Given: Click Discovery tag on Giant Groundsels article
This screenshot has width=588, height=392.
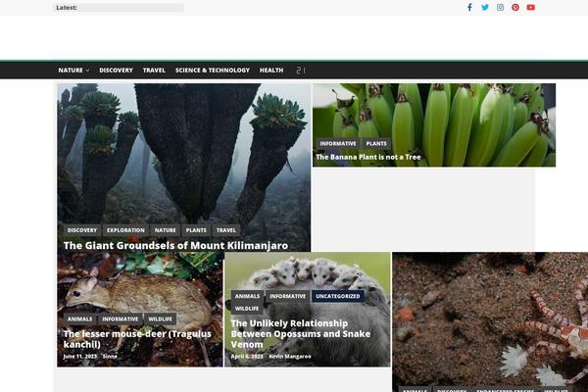Looking at the screenshot, I should 82,230.
